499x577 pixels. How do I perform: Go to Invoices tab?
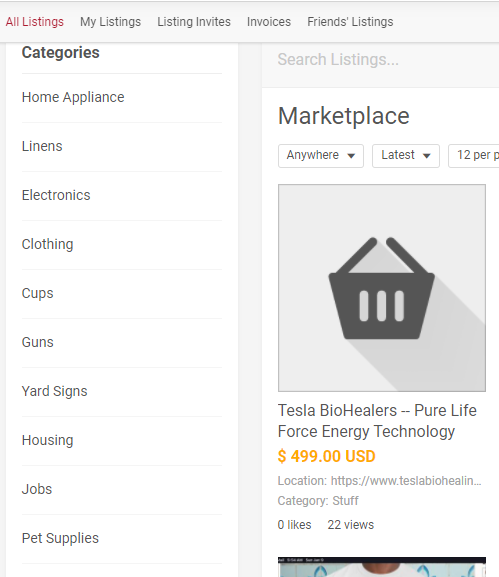(x=269, y=22)
